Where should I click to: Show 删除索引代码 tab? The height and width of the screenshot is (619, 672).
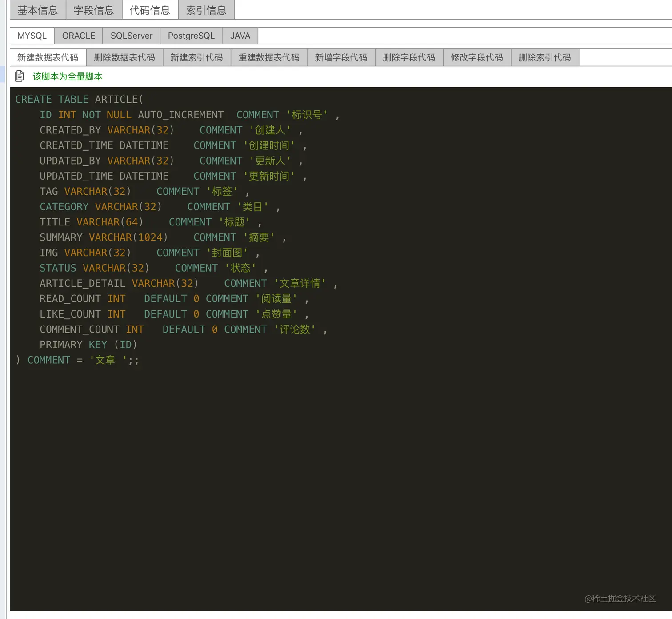545,57
